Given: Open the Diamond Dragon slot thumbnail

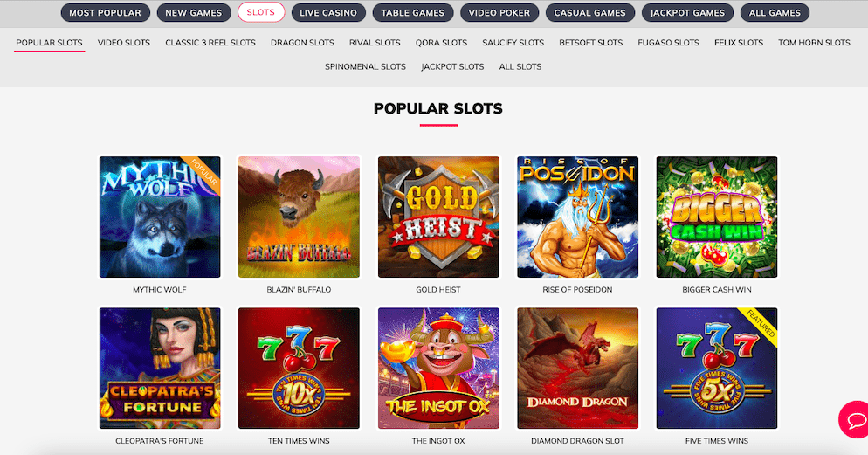Looking at the screenshot, I should (x=577, y=368).
